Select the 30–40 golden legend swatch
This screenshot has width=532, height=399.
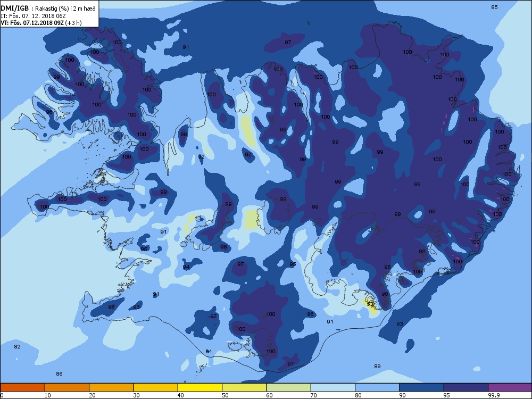[156, 387]
